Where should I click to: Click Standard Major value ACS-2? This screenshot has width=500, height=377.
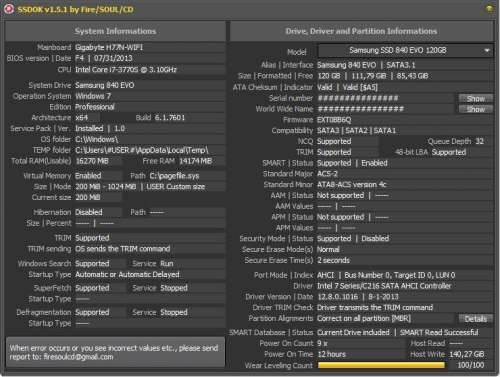coord(327,174)
